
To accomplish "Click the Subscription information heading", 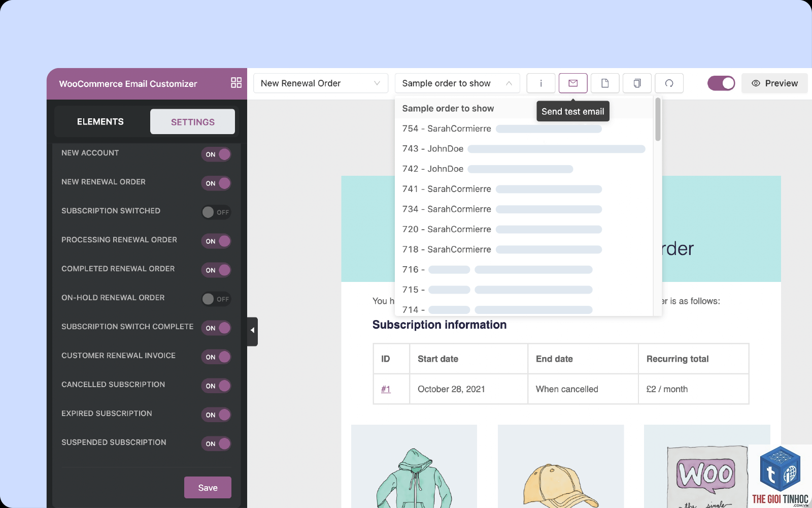I will 439,325.
